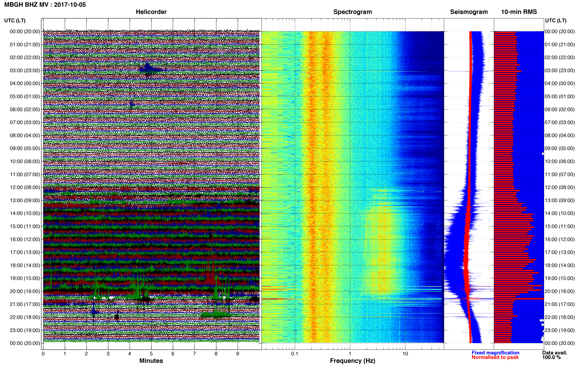Click the Spectrogram panel heading
This screenshot has height=368, width=588.
(352, 12)
